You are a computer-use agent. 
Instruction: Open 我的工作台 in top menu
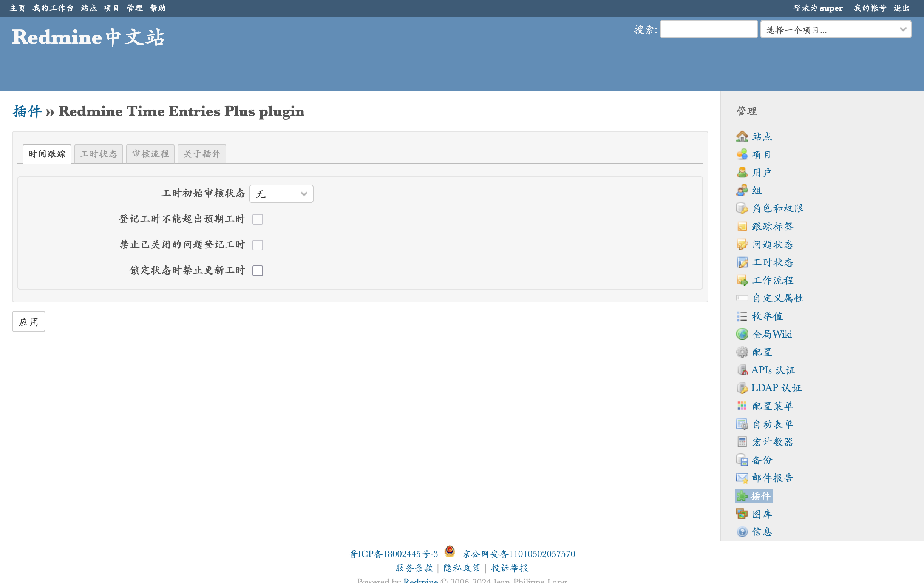53,8
